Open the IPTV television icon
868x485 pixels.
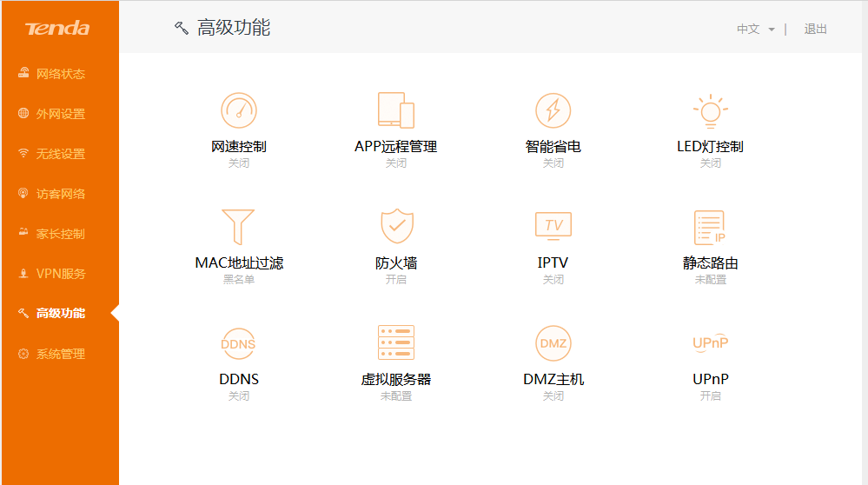click(x=553, y=226)
